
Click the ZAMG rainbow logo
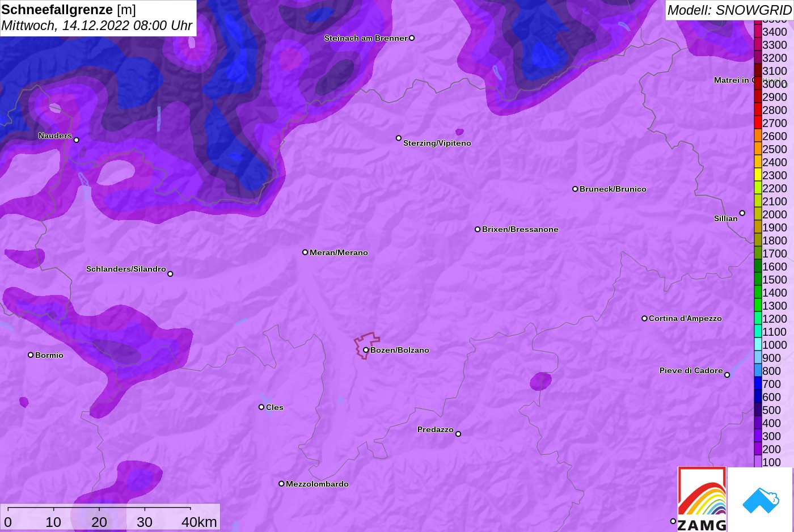[x=702, y=499]
